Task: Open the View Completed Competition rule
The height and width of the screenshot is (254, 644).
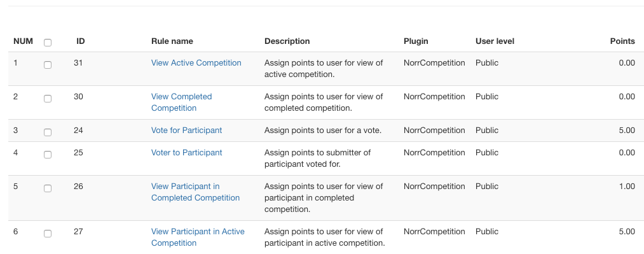Action: coord(182,102)
